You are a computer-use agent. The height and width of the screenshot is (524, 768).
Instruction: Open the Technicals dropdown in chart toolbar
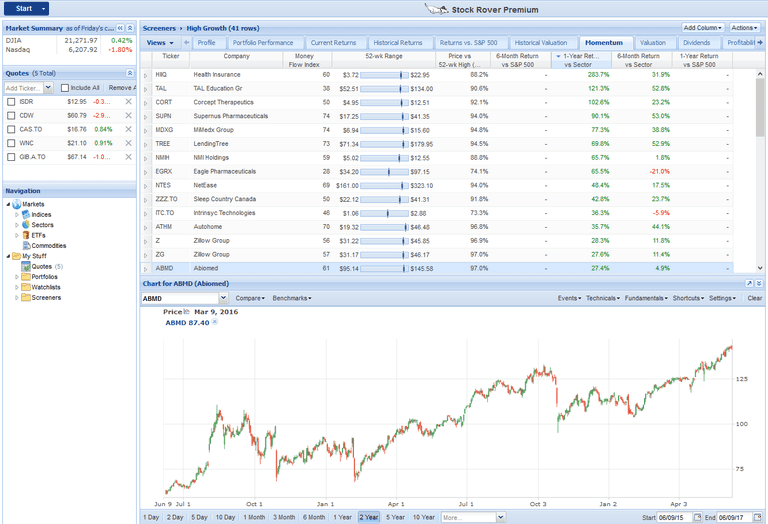click(602, 298)
